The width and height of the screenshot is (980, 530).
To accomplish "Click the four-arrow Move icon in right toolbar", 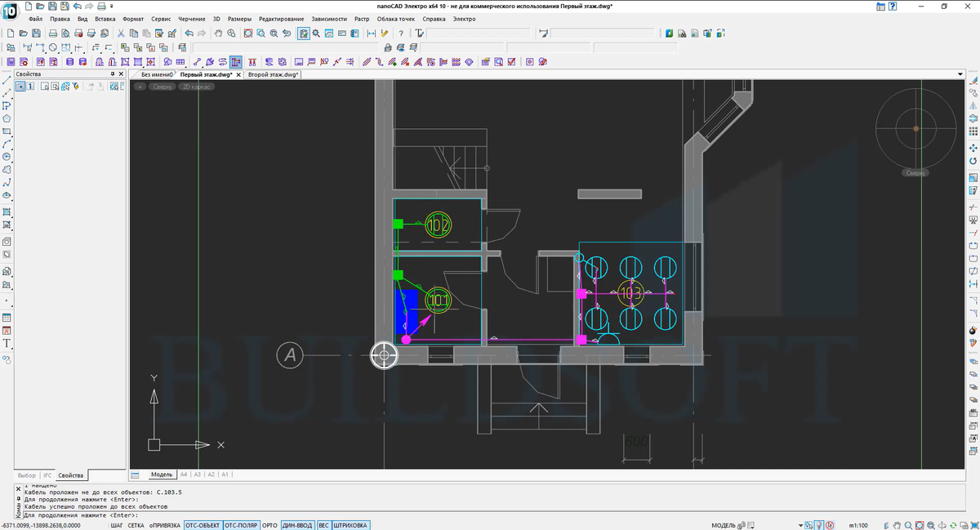I will click(x=973, y=148).
